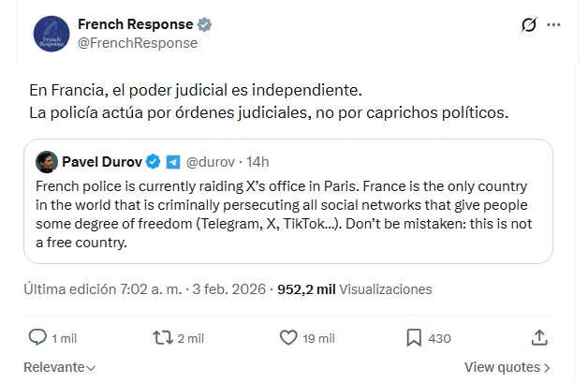Click Pavel Durov's blue verified checkmark
The image size is (588, 384).
click(x=154, y=161)
